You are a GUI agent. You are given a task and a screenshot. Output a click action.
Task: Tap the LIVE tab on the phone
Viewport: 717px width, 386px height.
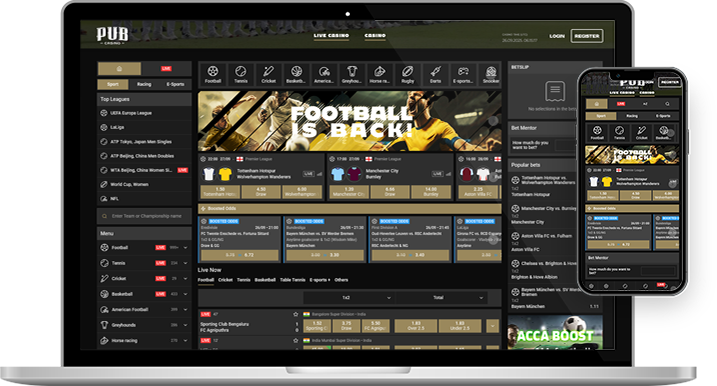621,104
